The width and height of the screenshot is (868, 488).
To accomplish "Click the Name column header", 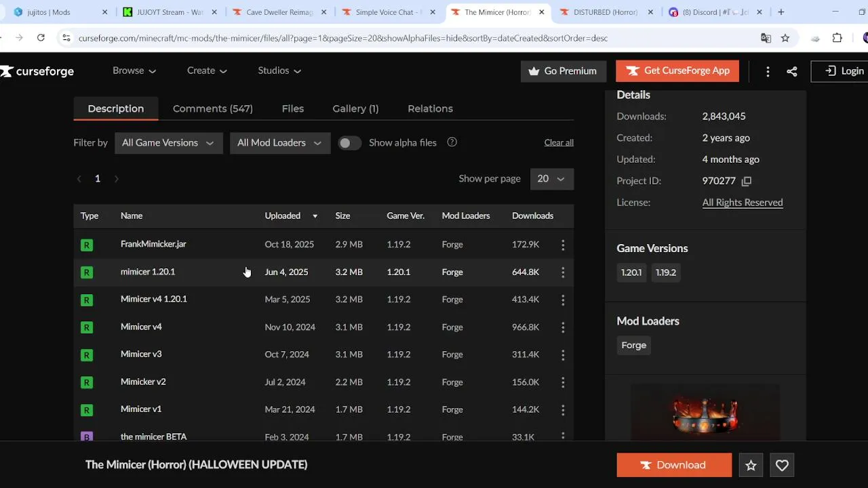I will [132, 216].
